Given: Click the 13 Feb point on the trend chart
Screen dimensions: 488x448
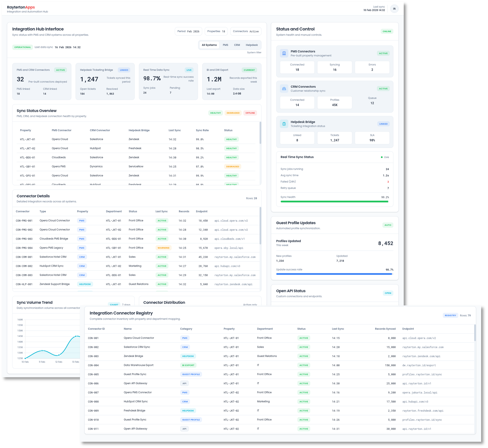Looking at the screenshot, I should click(76, 336).
